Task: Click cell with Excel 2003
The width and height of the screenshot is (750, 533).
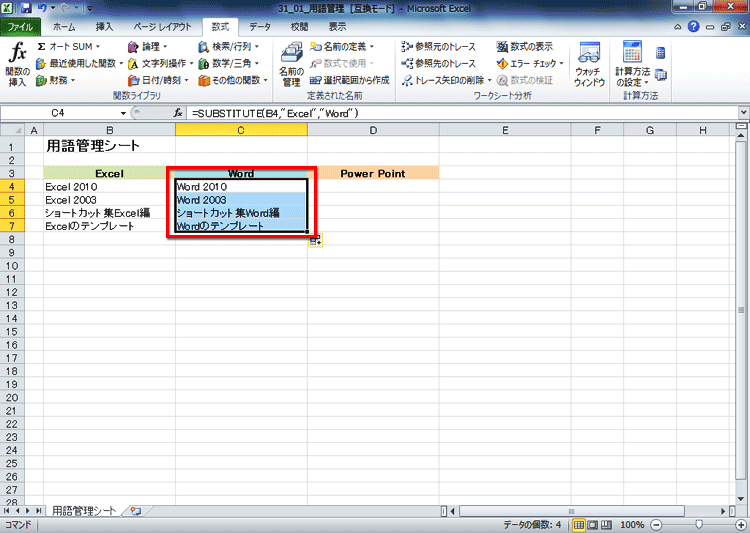Action: coord(110,200)
